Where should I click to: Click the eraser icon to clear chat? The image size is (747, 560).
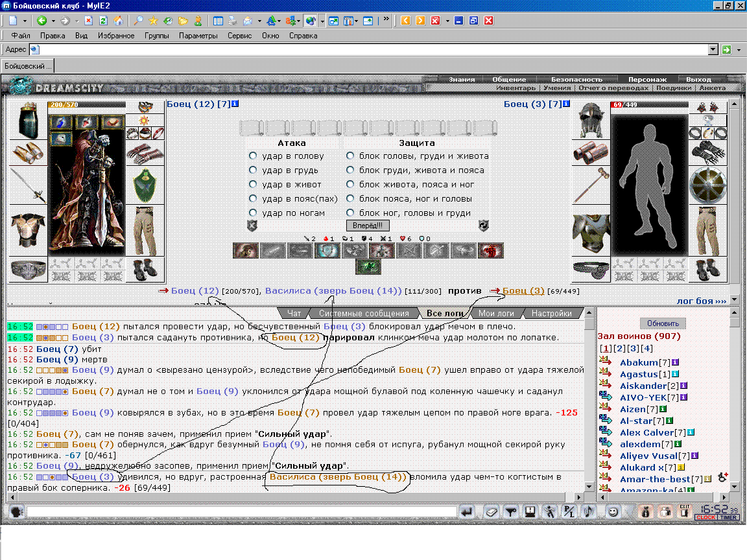tap(491, 512)
